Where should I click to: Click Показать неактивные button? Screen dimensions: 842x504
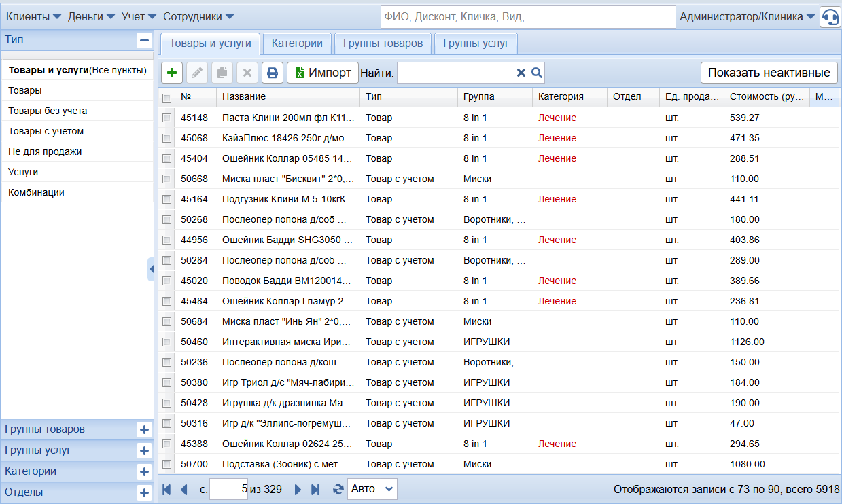pyautogui.click(x=769, y=73)
